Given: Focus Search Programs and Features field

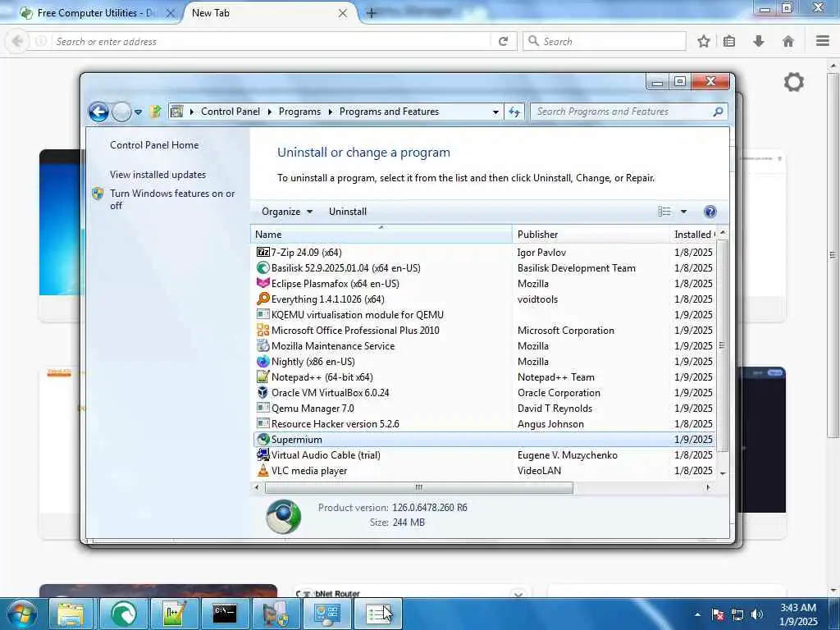Looking at the screenshot, I should click(623, 112).
